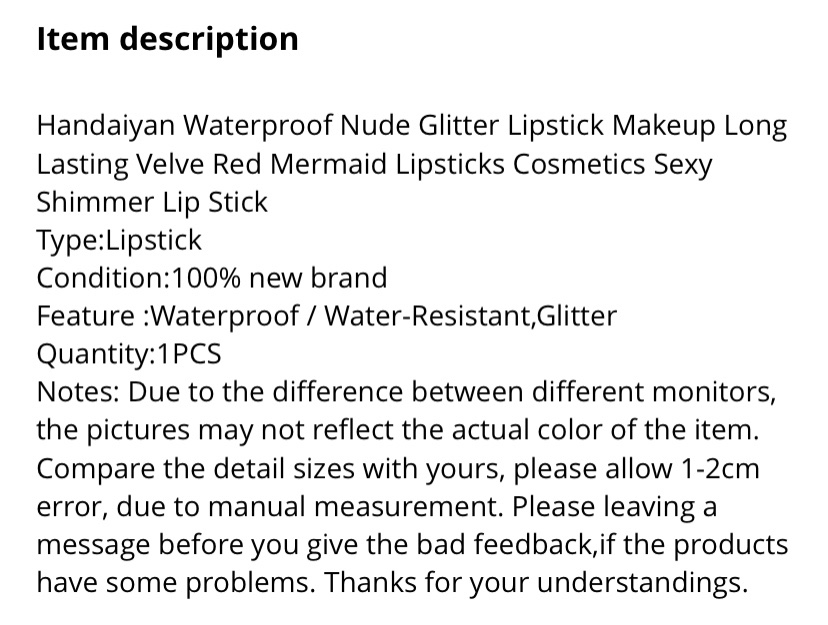This screenshot has height=625, width=828.
Task: Click the Lasting Velve Red Mermaid text line
Action: [x=374, y=165]
